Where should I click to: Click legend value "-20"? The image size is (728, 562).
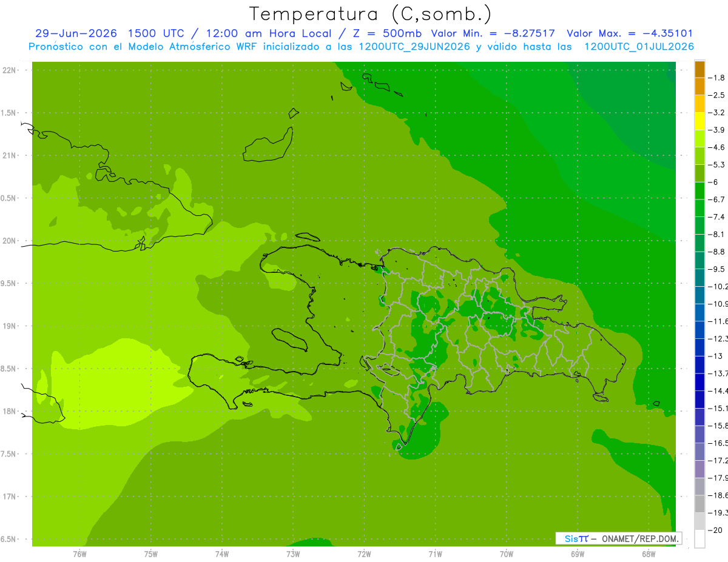pyautogui.click(x=716, y=530)
